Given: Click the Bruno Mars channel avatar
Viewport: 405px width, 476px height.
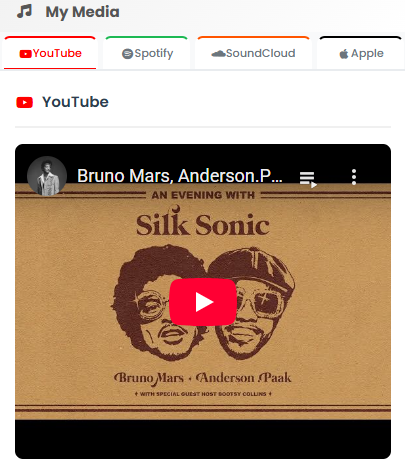Looking at the screenshot, I should click(47, 176).
